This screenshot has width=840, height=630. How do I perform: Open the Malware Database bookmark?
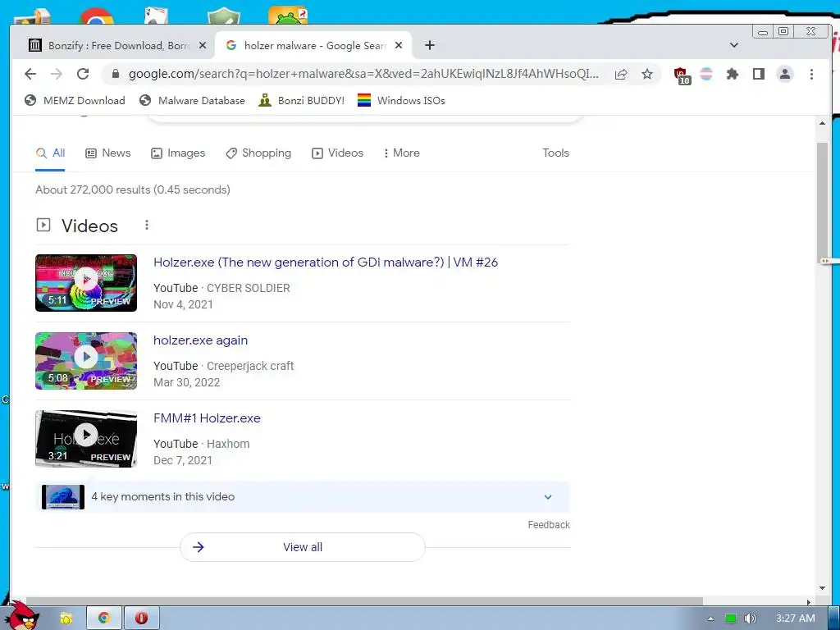tap(192, 100)
